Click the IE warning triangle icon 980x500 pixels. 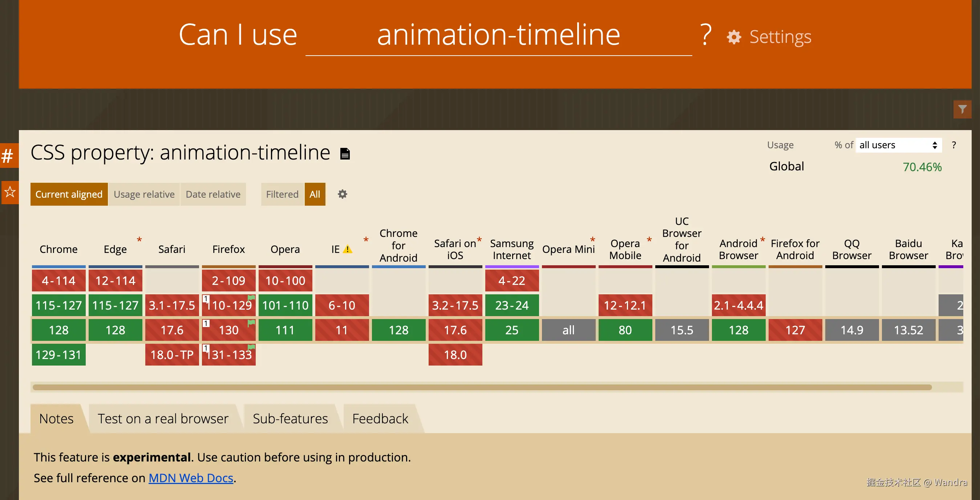[347, 249]
